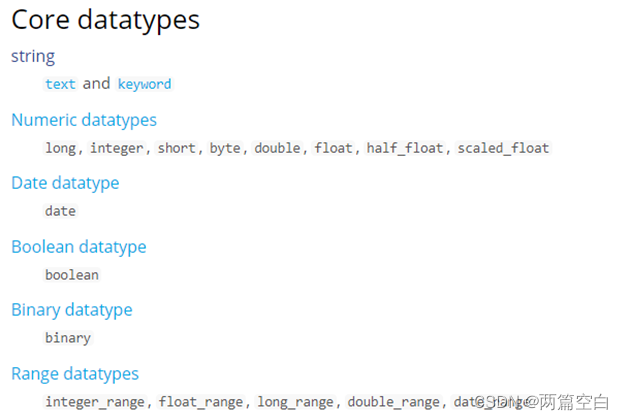Viewport: 623px width, 420px height.
Task: Open the Numeric datatypes link
Action: coord(84,120)
